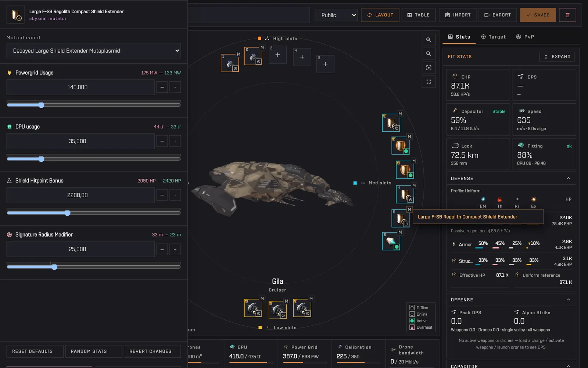Collapse the Defense section

[569, 178]
